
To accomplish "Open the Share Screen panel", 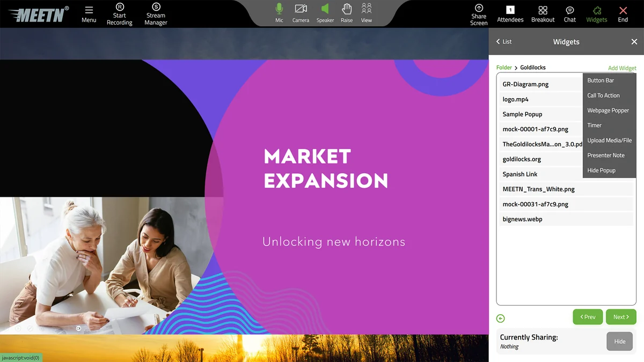I will pos(478,13).
